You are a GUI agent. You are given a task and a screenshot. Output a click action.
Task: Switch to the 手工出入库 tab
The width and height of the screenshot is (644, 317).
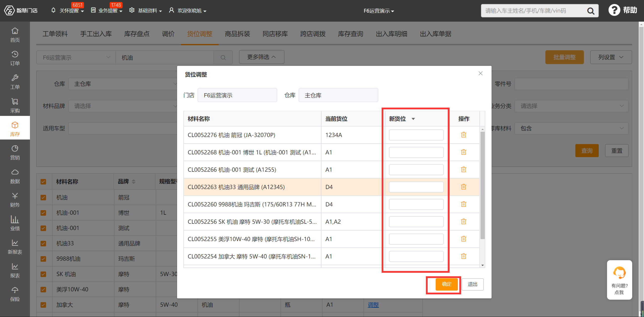coord(96,34)
